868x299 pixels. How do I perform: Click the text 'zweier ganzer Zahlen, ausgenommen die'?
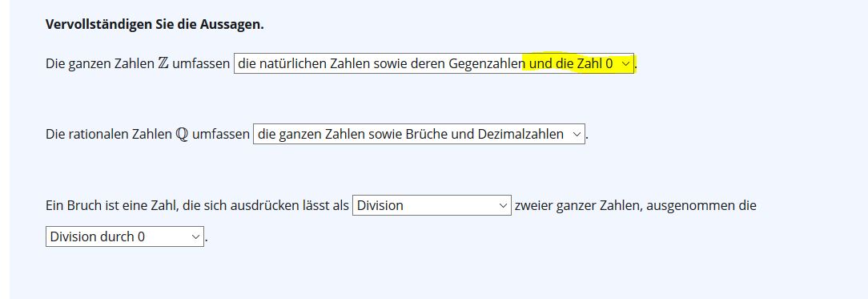(x=636, y=205)
